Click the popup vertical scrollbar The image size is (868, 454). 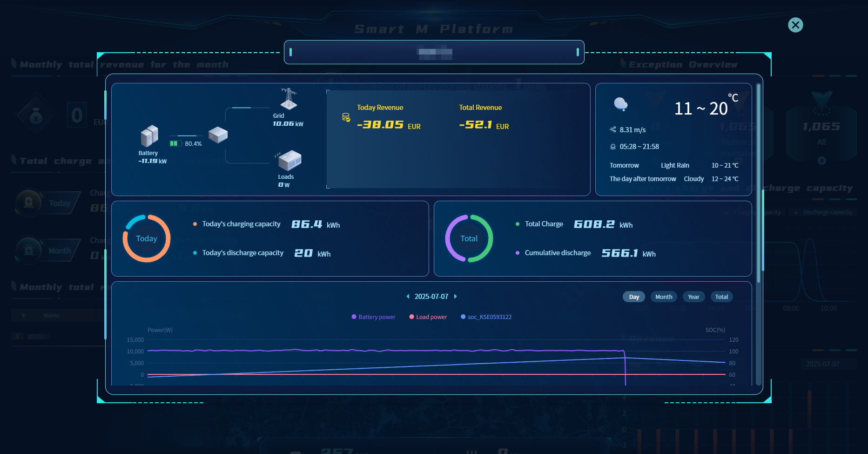(x=758, y=186)
